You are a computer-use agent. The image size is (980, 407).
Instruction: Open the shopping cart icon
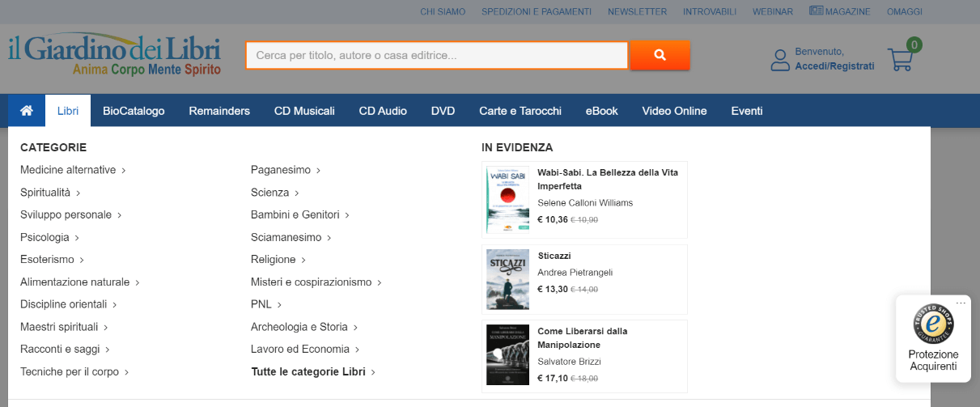point(900,60)
